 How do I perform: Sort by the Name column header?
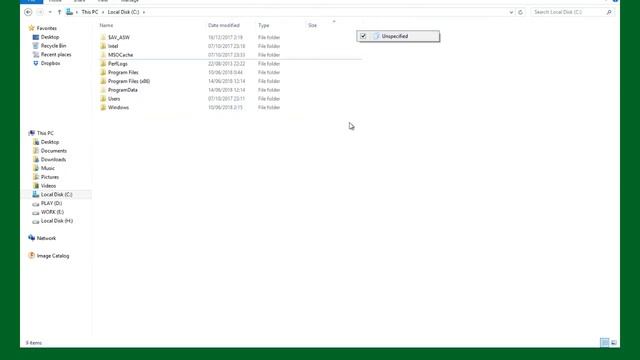click(107, 25)
